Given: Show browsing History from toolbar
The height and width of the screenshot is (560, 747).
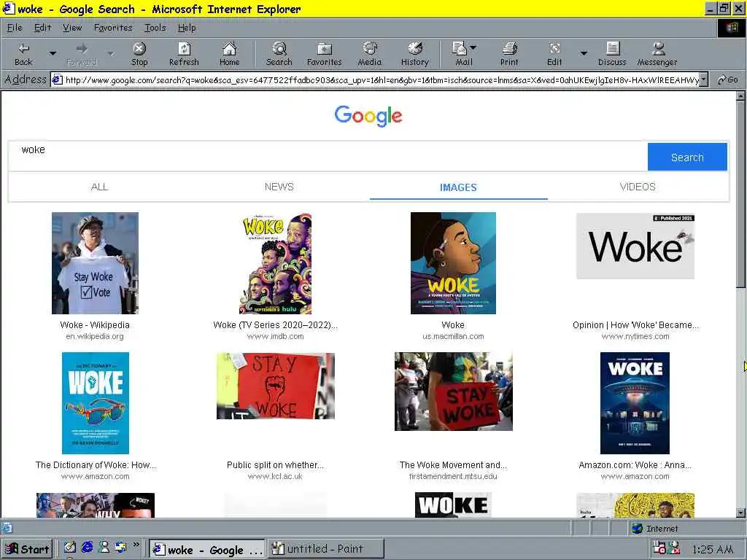Looking at the screenshot, I should click(415, 54).
